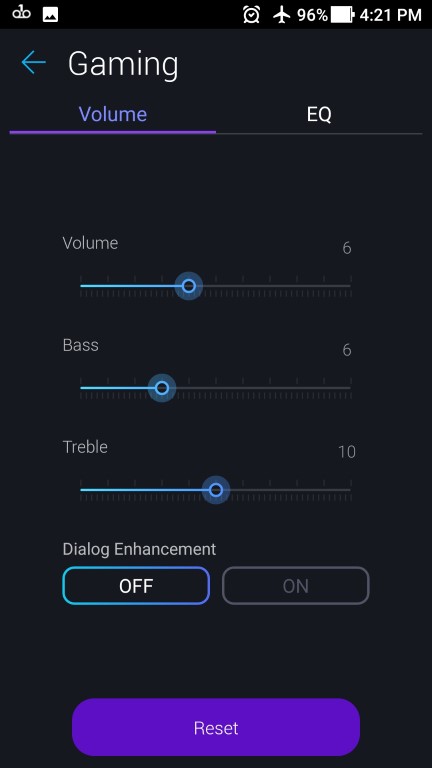Image resolution: width=432 pixels, height=768 pixels.
Task: Click the Bass slider handle
Action: (162, 388)
